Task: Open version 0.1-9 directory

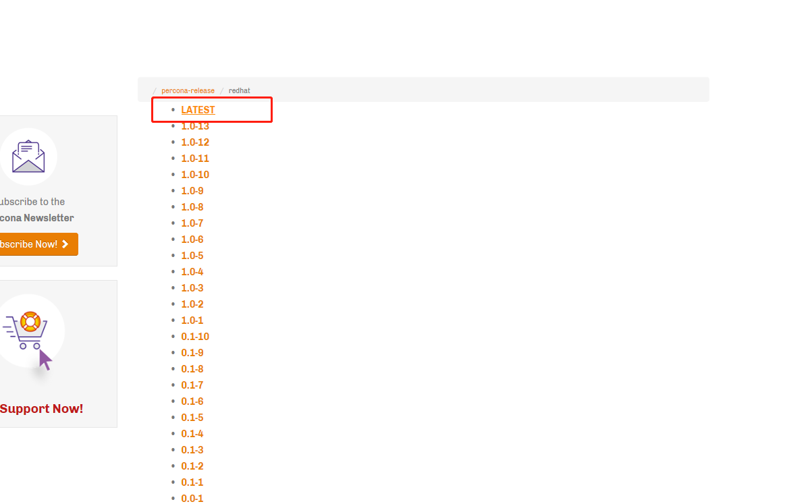Action: (x=192, y=353)
